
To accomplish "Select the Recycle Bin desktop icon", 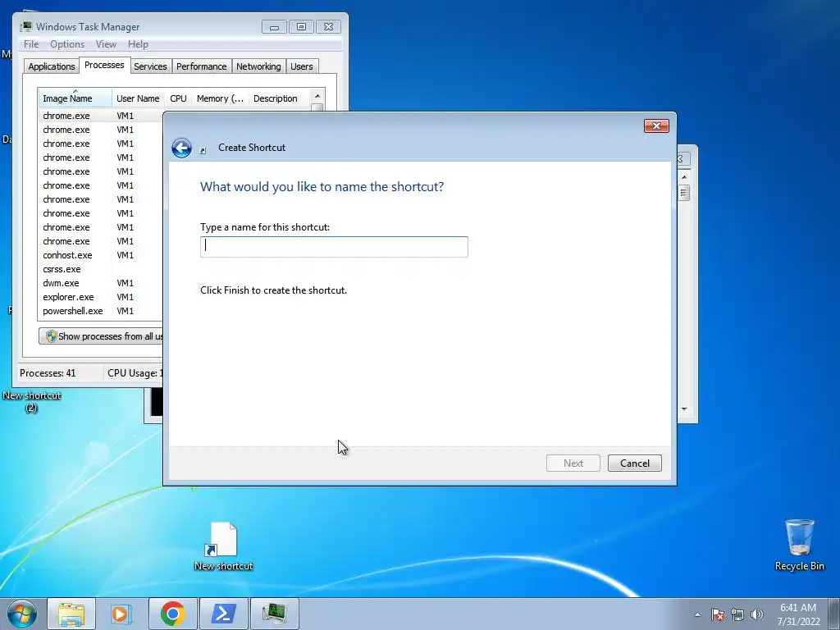I will click(x=799, y=545).
